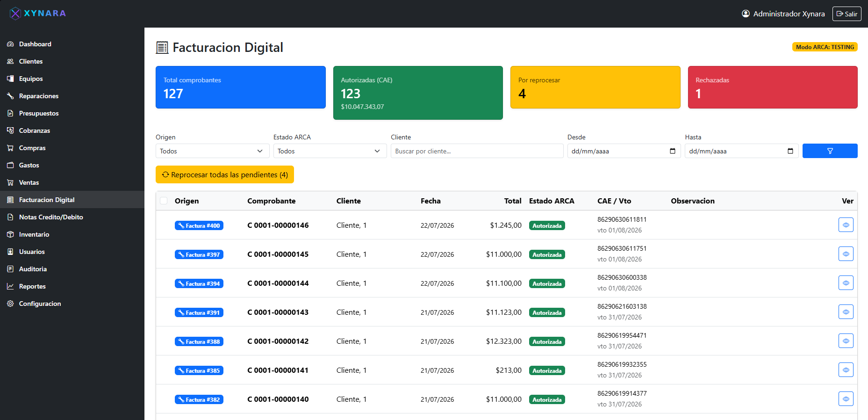Viewport: 868px width, 420px height.
Task: Click the Usuarios badge icon
Action: point(10,252)
